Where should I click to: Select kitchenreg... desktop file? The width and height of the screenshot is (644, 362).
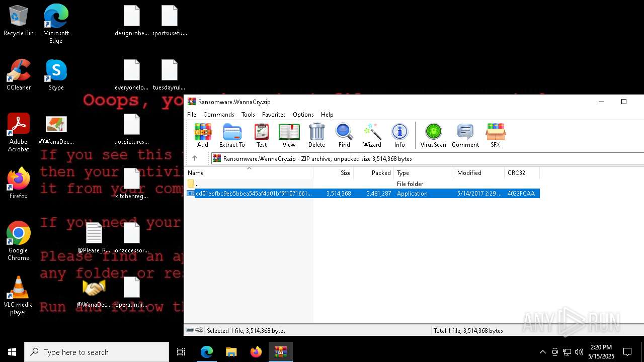click(x=132, y=184)
